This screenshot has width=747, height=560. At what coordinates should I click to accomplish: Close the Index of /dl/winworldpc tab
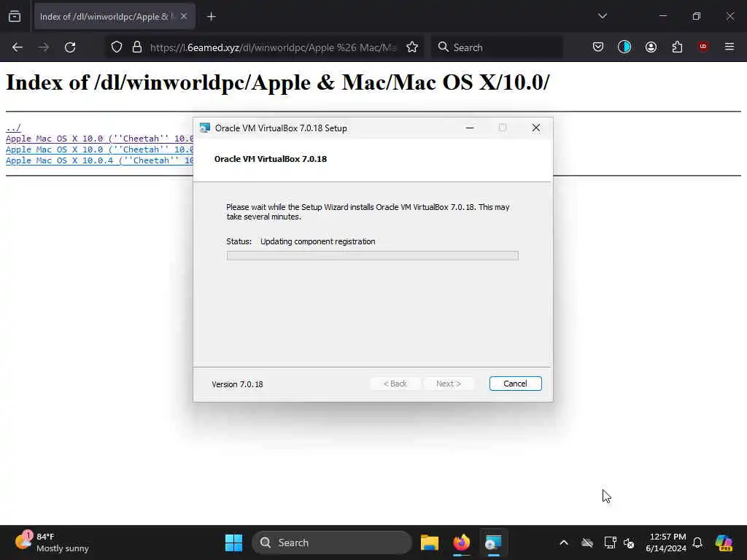(x=184, y=16)
